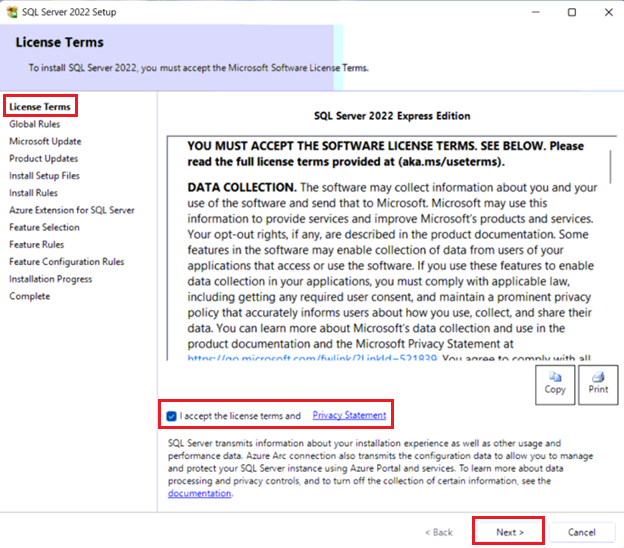Select Microsoft Update in the steps list
The height and width of the screenshot is (548, 624).
(x=45, y=141)
